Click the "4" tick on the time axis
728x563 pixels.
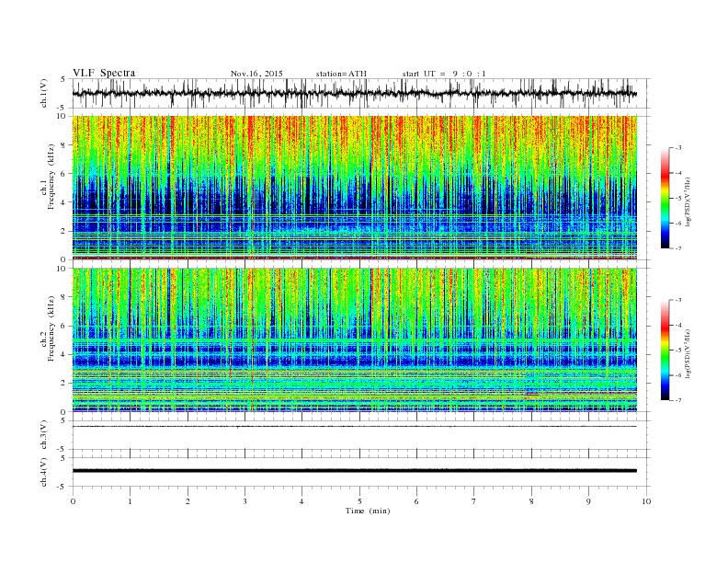click(301, 501)
